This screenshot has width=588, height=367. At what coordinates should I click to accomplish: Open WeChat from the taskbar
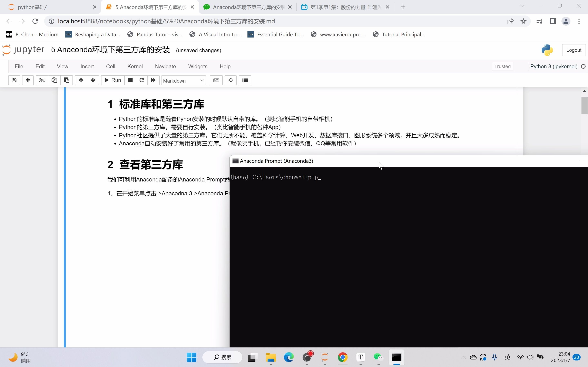coord(378,357)
